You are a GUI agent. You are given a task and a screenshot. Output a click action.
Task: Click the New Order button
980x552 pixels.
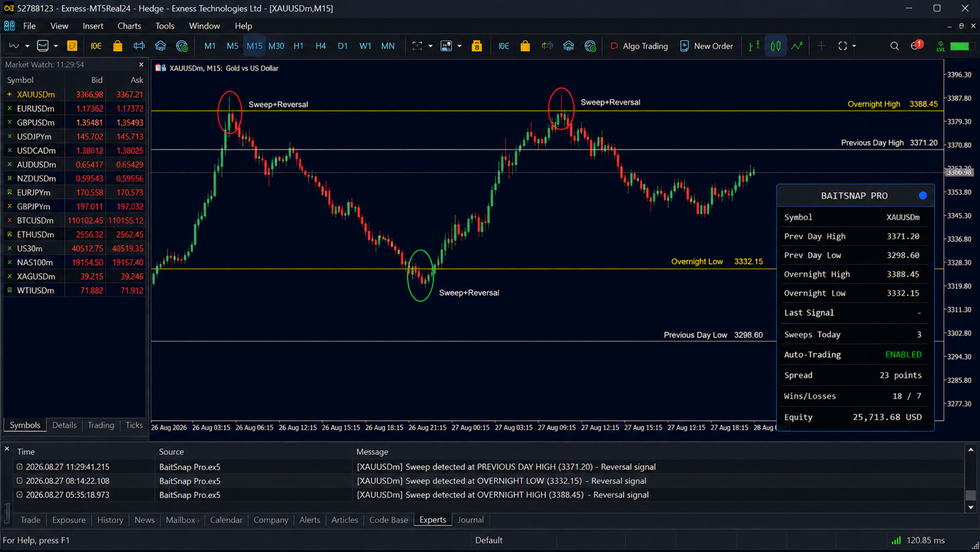[x=706, y=46]
